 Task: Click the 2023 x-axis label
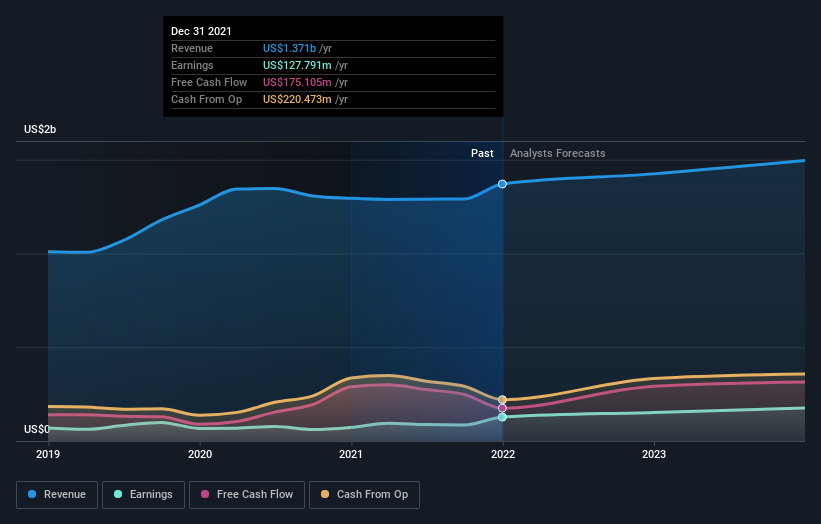point(654,454)
